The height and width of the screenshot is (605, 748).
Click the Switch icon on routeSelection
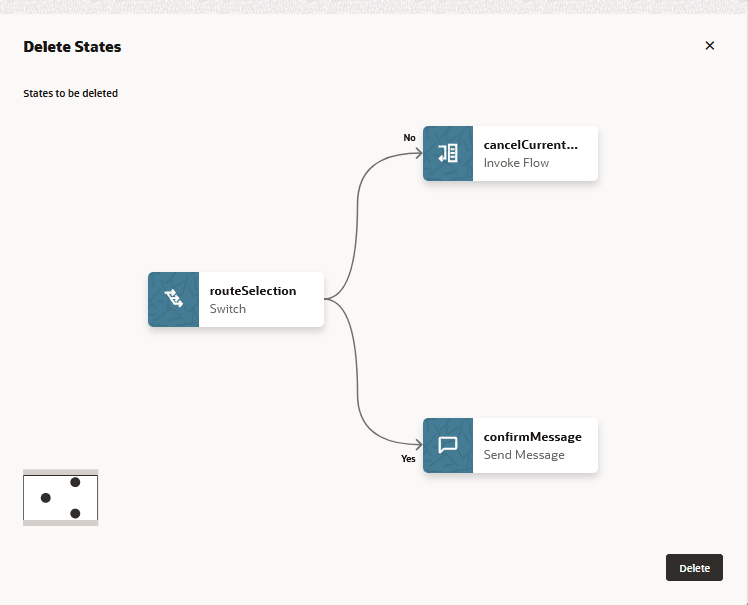(173, 299)
